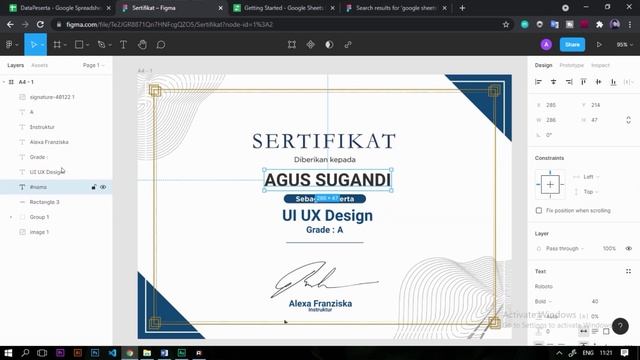640x360 pixels.
Task: Open the Bold font weight dropdown
Action: (543, 301)
